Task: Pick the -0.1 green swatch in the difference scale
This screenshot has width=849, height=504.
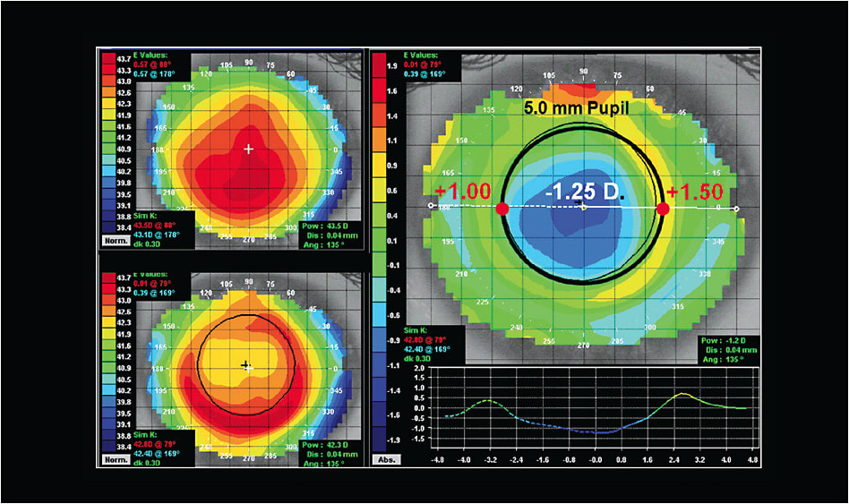Action: (380, 265)
